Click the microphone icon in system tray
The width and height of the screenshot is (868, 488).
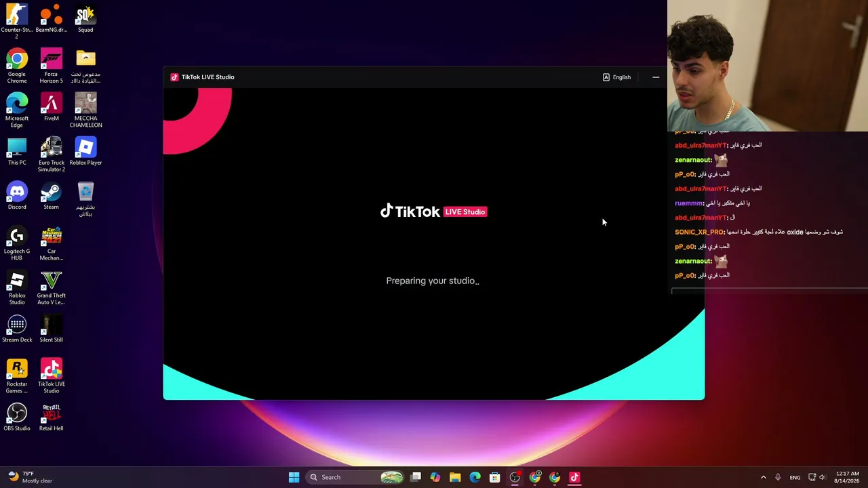pyautogui.click(x=778, y=477)
